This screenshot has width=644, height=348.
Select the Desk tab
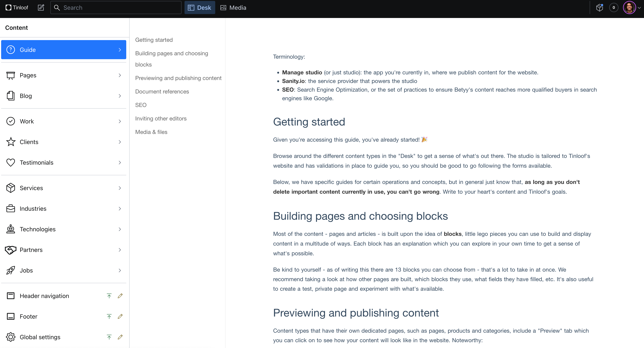coord(199,7)
